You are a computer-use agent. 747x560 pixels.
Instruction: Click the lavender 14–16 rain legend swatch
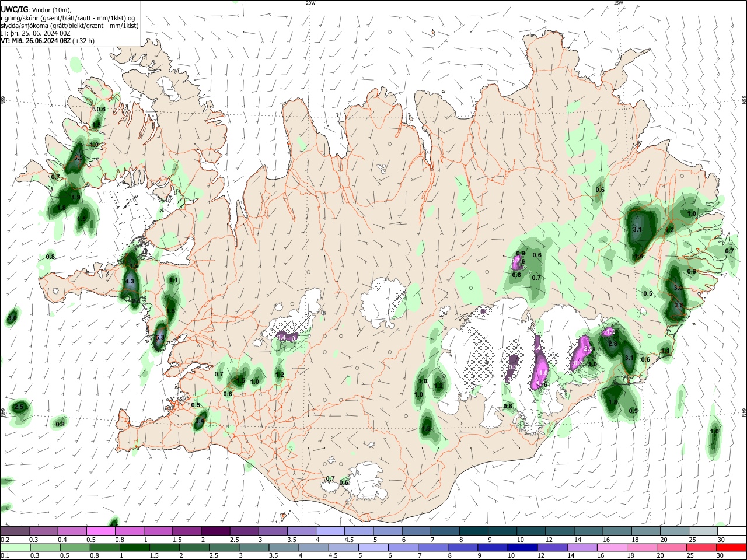click(582, 548)
